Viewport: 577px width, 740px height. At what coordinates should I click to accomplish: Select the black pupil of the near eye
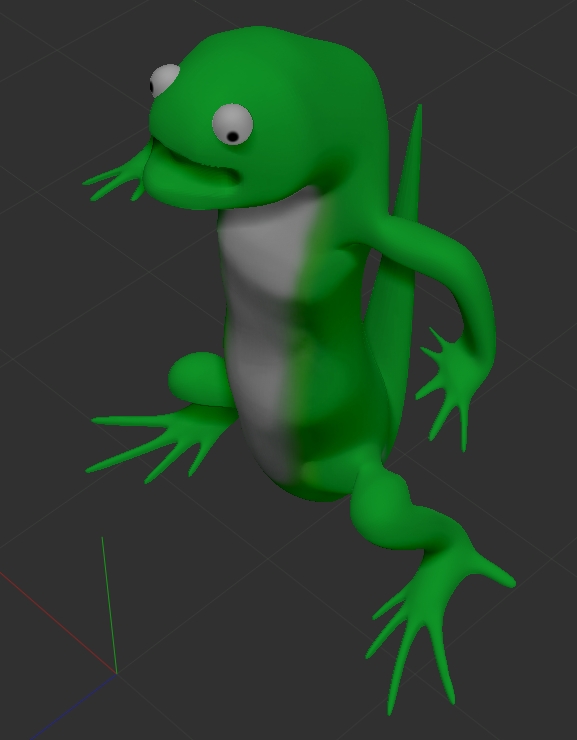click(x=233, y=137)
